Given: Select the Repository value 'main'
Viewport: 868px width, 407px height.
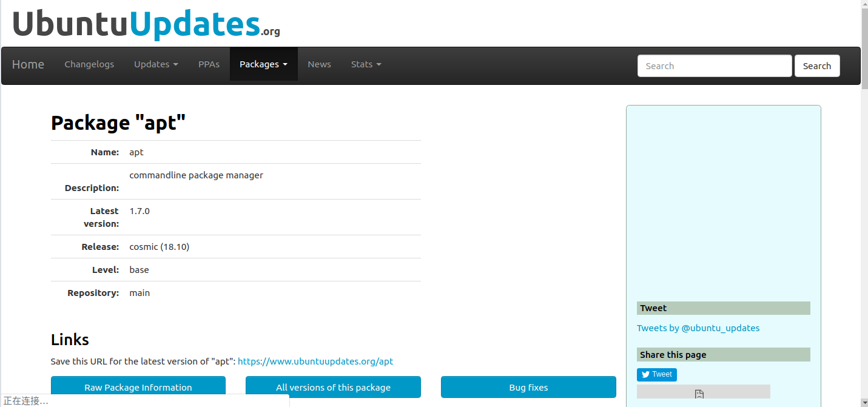Looking at the screenshot, I should tap(140, 293).
